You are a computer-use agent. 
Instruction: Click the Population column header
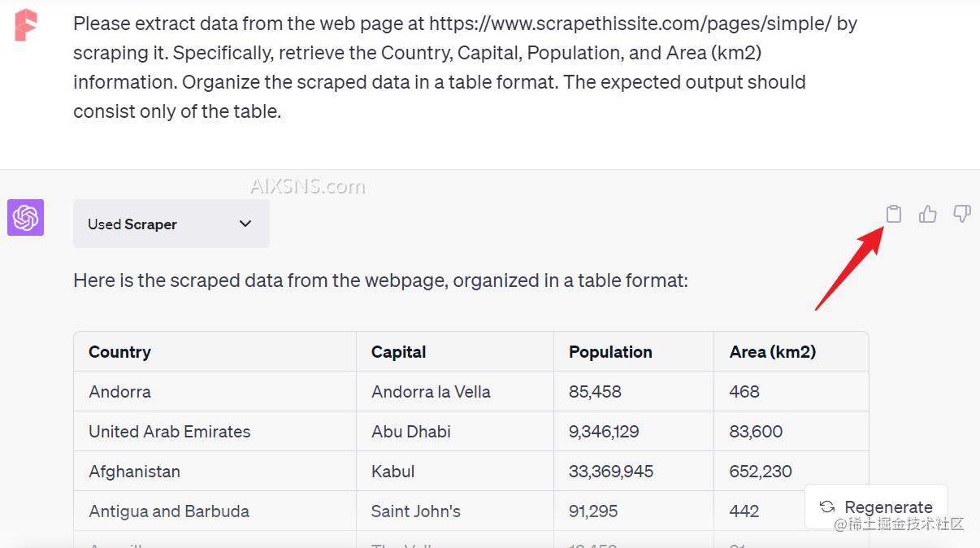[610, 352]
